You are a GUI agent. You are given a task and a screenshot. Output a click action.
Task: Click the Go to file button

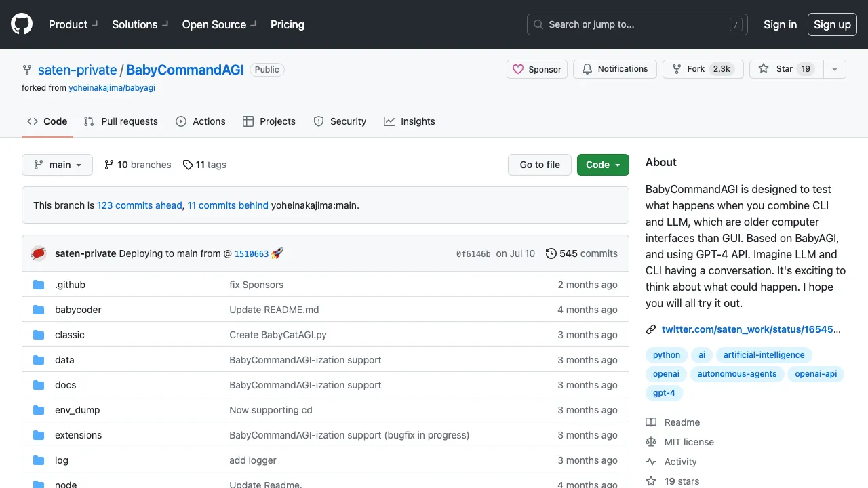pyautogui.click(x=540, y=165)
